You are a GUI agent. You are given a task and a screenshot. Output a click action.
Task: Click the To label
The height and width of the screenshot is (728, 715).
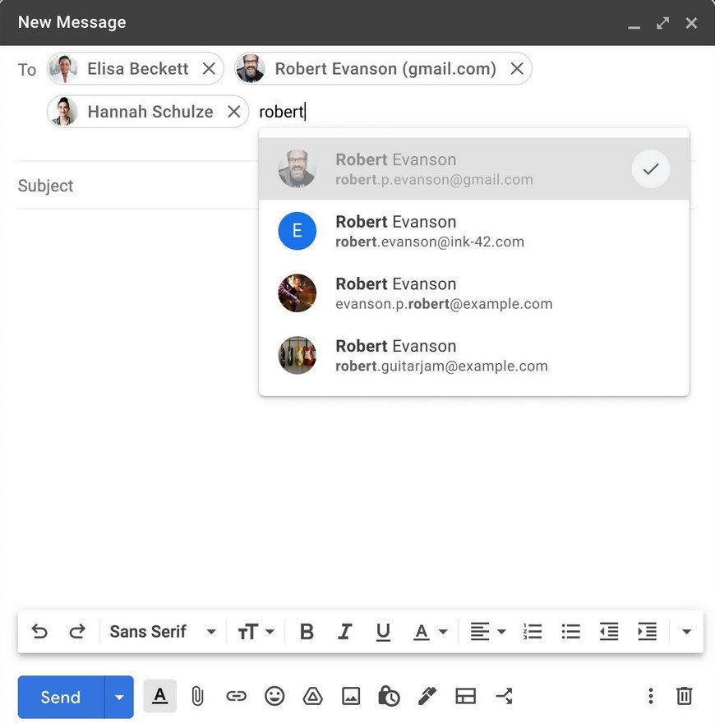(x=27, y=70)
